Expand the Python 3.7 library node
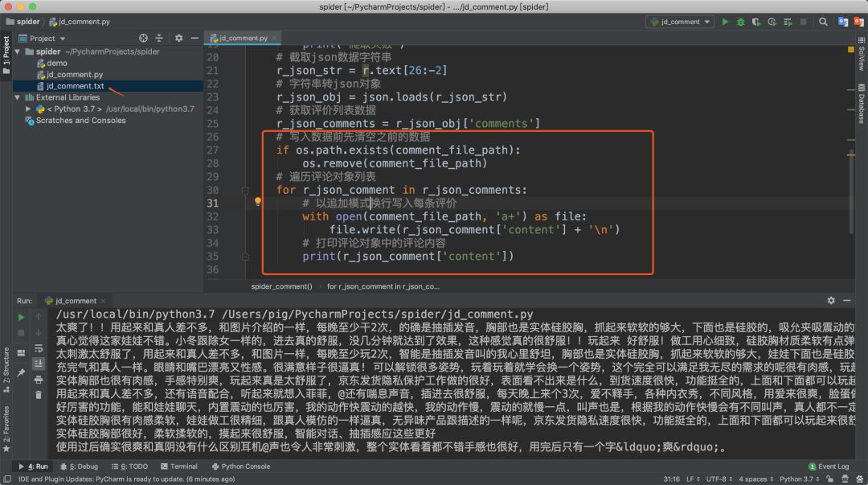 click(x=29, y=109)
